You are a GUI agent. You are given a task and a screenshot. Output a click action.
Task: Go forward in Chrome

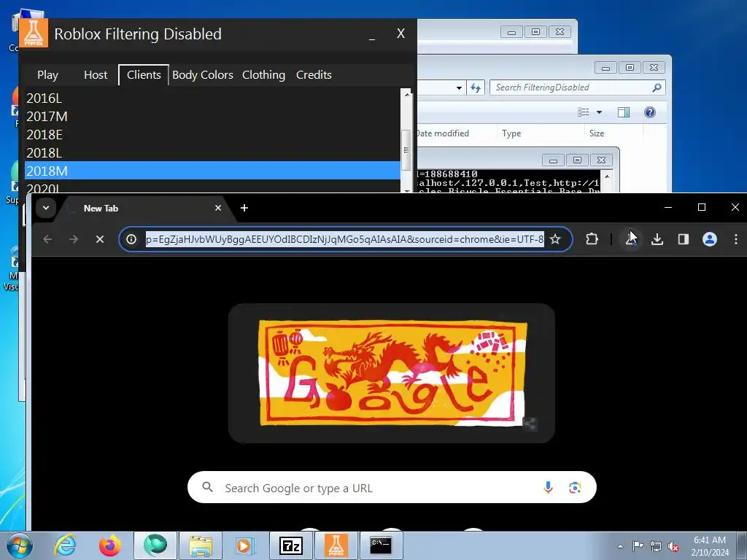pyautogui.click(x=74, y=239)
